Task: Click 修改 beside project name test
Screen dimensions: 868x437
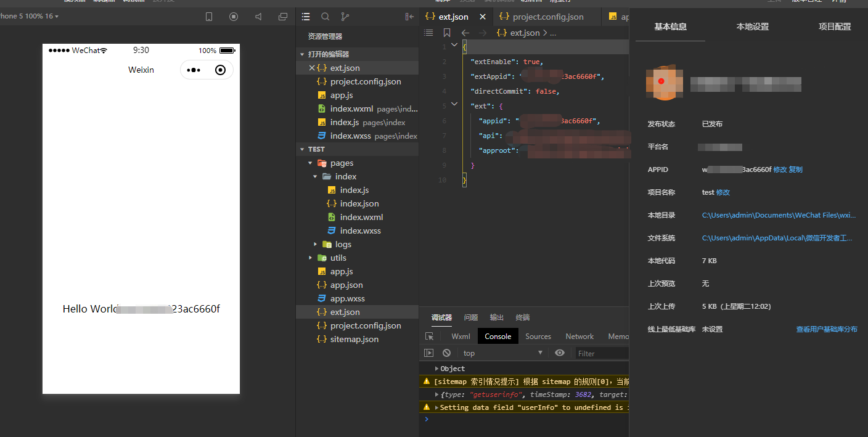Action: pyautogui.click(x=723, y=192)
